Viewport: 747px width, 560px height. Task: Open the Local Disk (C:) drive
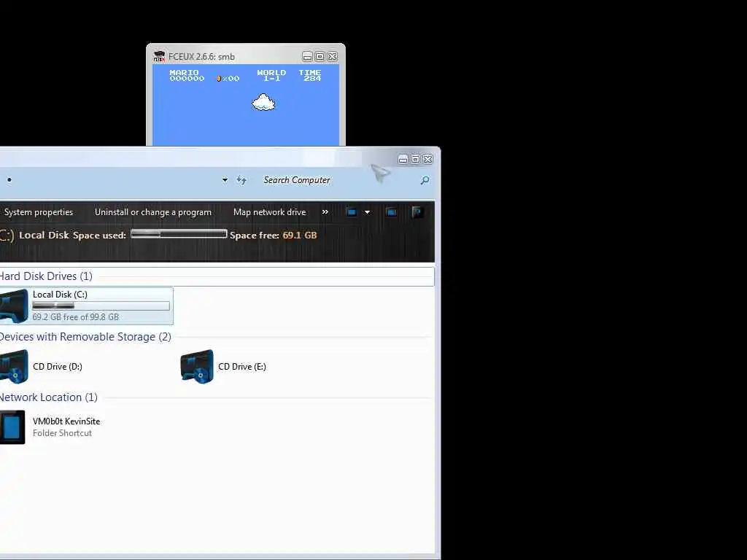click(86, 306)
